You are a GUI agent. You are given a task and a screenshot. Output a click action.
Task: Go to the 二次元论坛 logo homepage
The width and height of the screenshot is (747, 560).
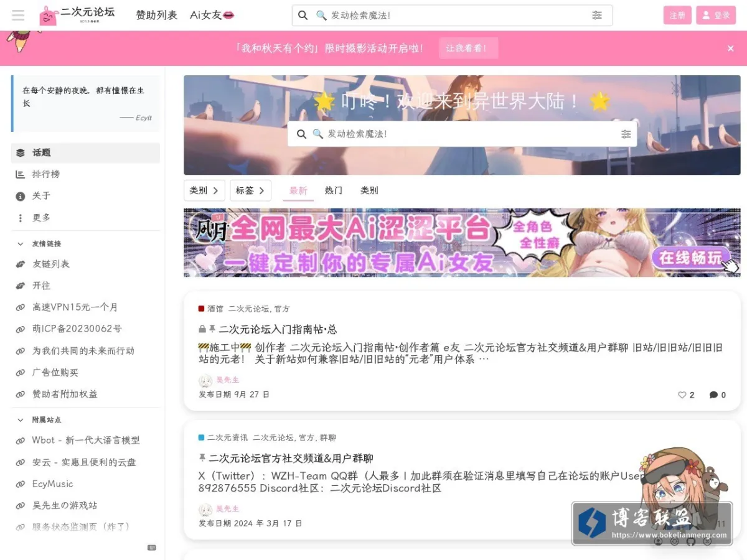click(x=77, y=15)
